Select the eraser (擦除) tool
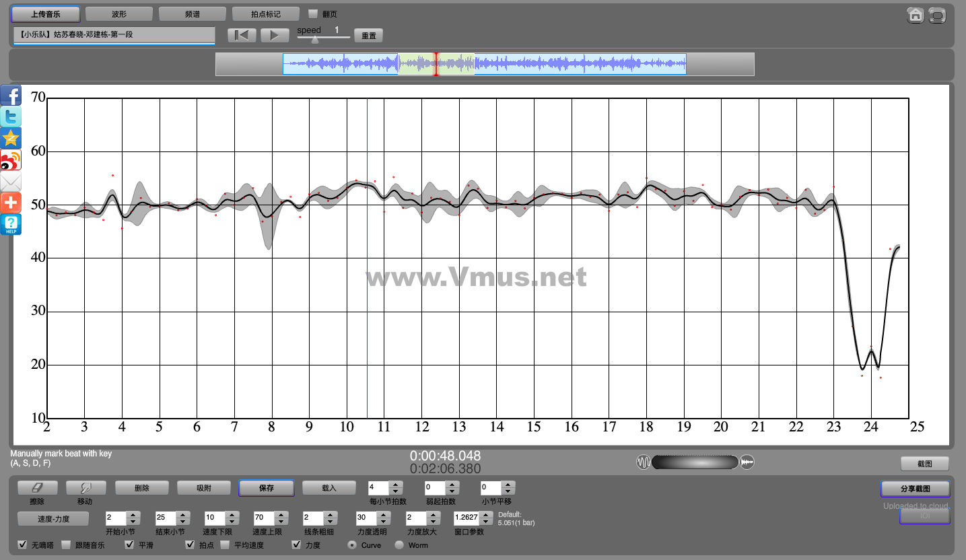The image size is (966, 560). (x=37, y=488)
